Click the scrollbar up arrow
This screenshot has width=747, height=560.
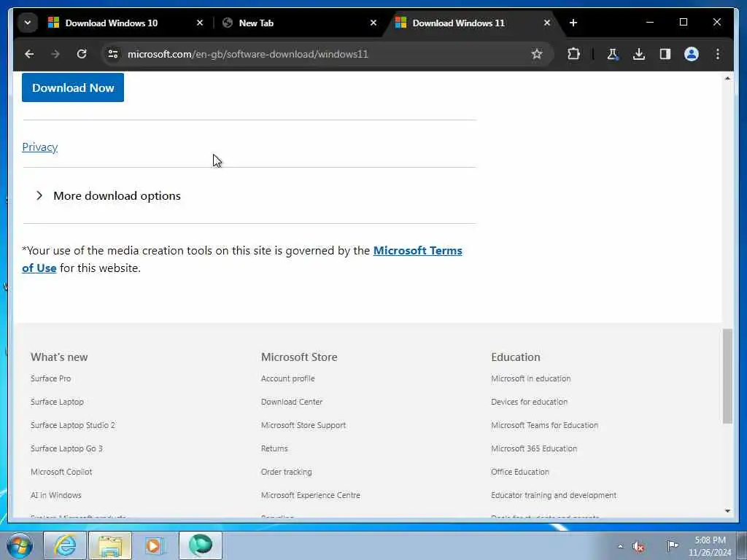(727, 78)
